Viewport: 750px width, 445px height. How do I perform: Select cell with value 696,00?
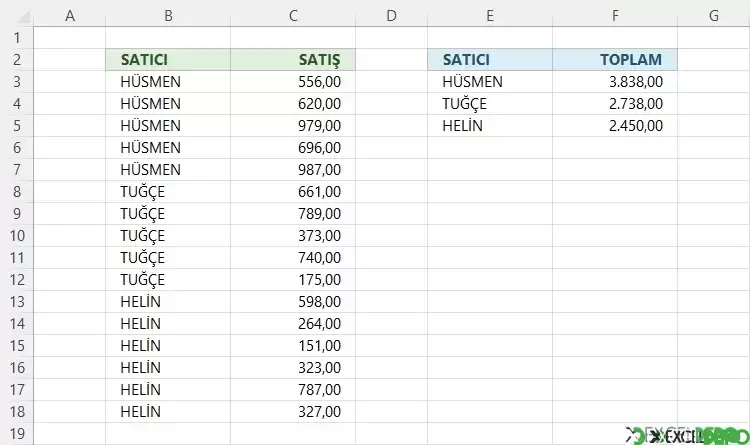click(293, 148)
